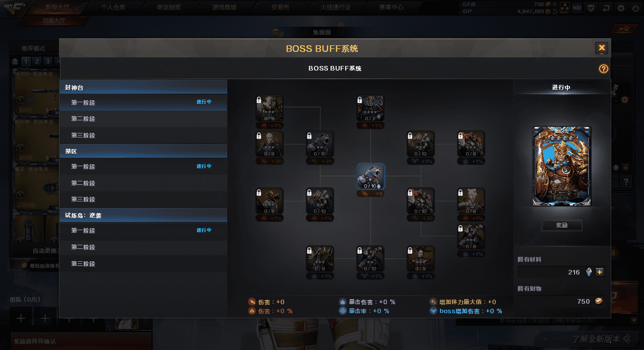Select 第三阶段 under 禁区
The width and height of the screenshot is (644, 350).
(143, 199)
